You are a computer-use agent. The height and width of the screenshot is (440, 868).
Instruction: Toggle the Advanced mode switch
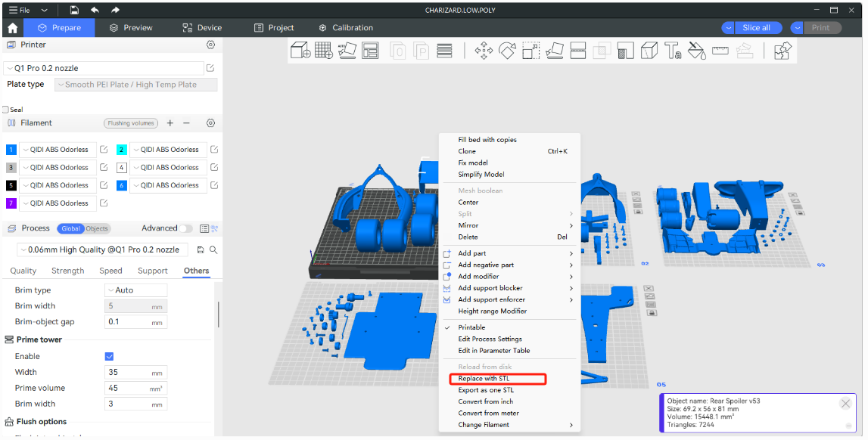(x=185, y=228)
